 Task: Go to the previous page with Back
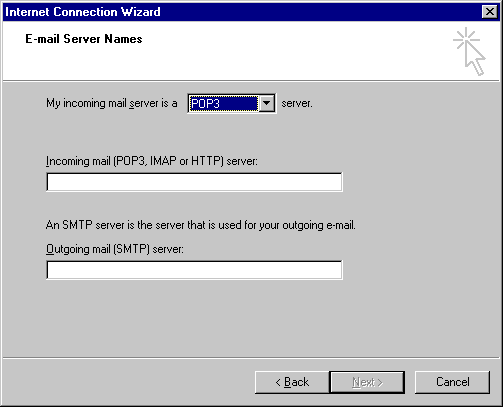click(x=292, y=382)
